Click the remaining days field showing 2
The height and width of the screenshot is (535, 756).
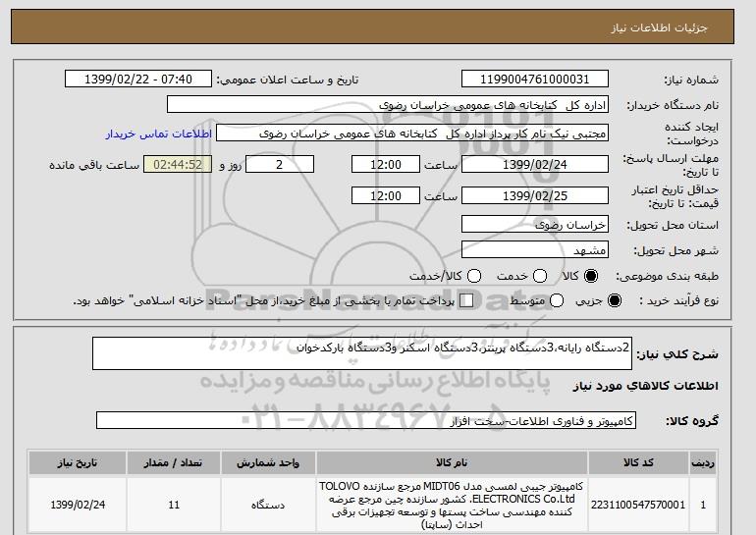(280, 165)
